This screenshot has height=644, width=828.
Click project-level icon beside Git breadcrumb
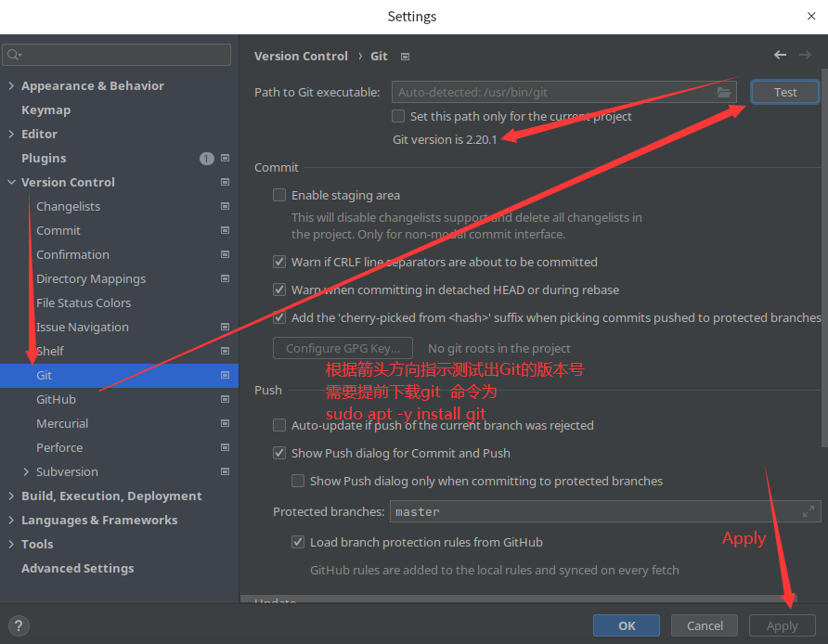click(405, 57)
